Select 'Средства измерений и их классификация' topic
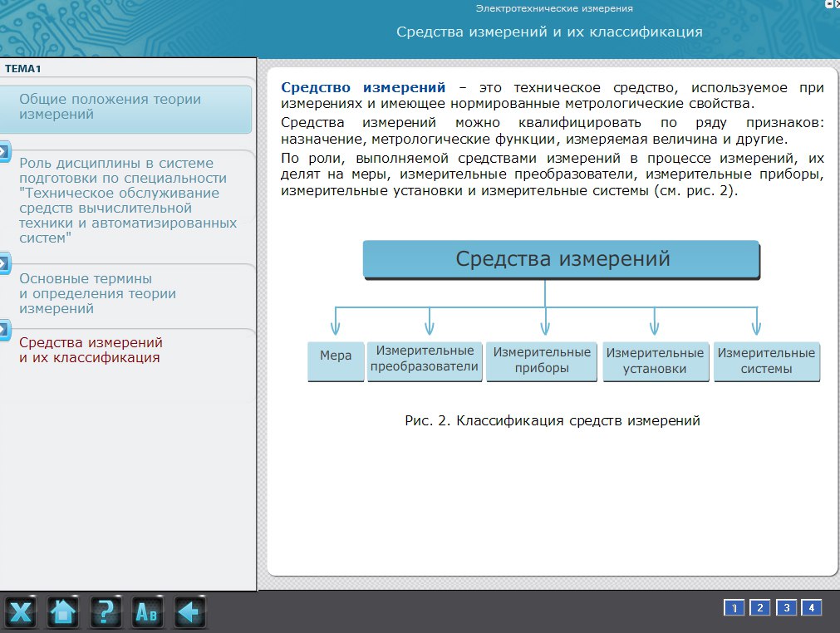 click(x=90, y=351)
